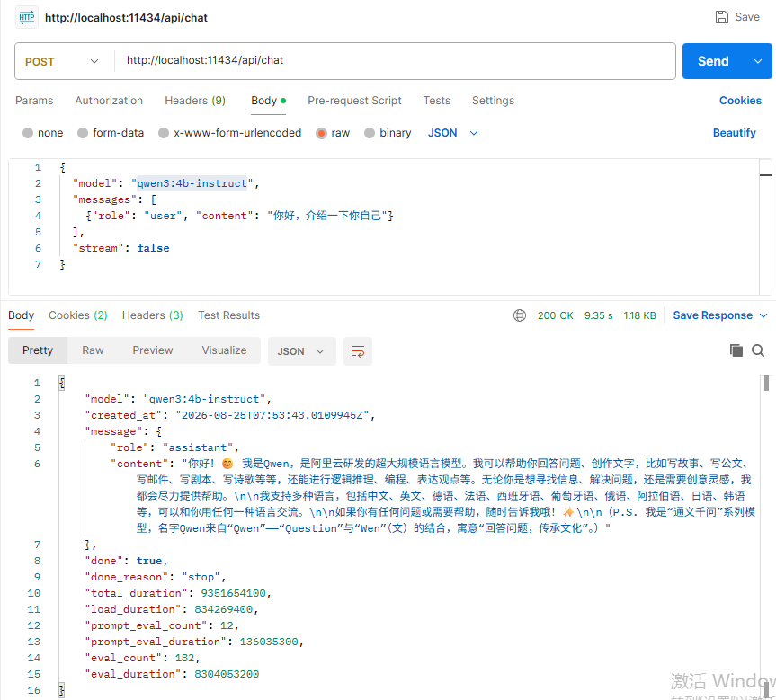Click the "role": "assistant" line

tap(174, 447)
